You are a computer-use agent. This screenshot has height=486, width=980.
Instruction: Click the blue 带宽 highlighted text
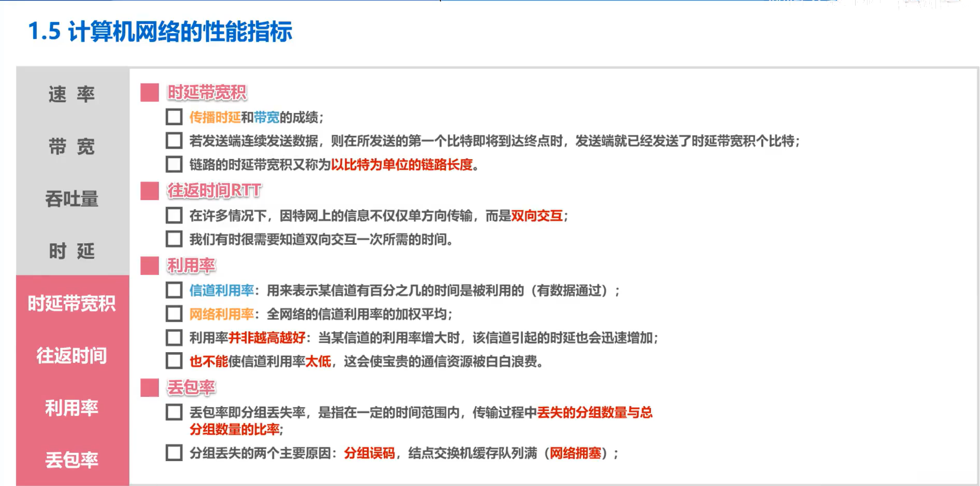(x=266, y=117)
